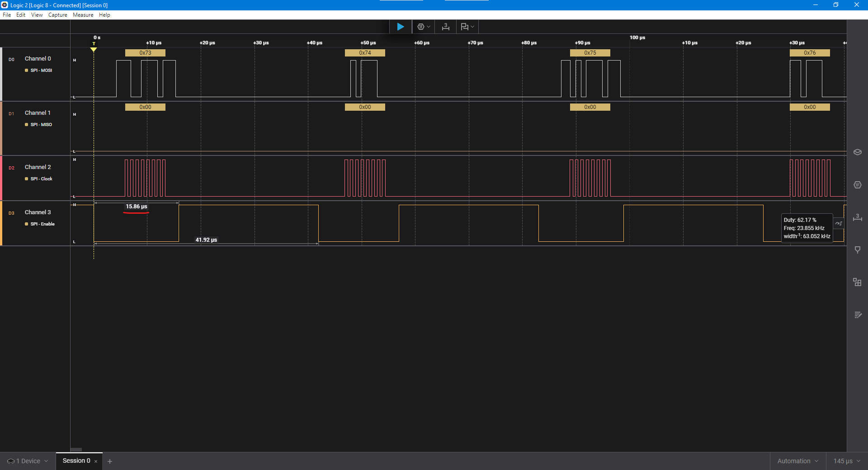Open the Notes sidebar panel
868x470 pixels.
point(857,315)
